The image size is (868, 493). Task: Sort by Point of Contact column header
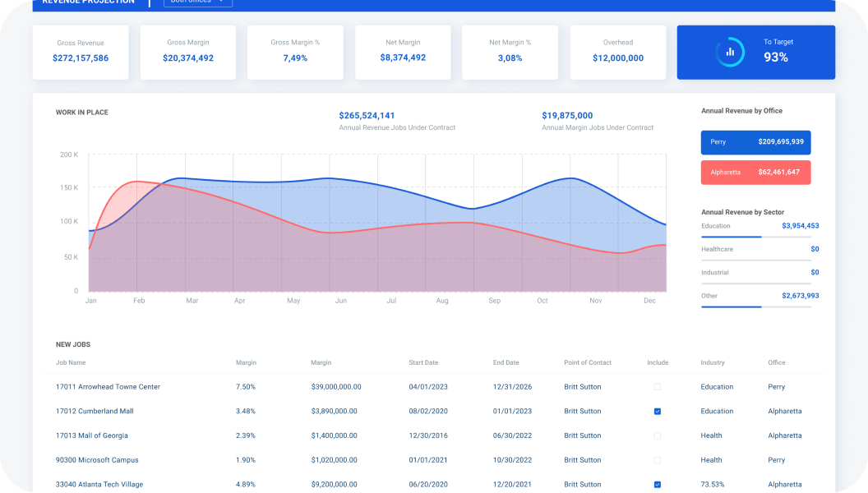pyautogui.click(x=588, y=362)
